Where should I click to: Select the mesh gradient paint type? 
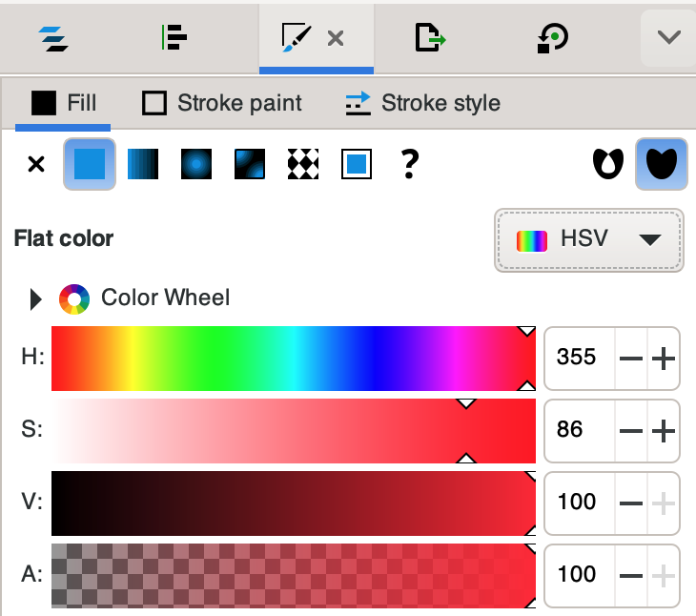click(x=249, y=165)
